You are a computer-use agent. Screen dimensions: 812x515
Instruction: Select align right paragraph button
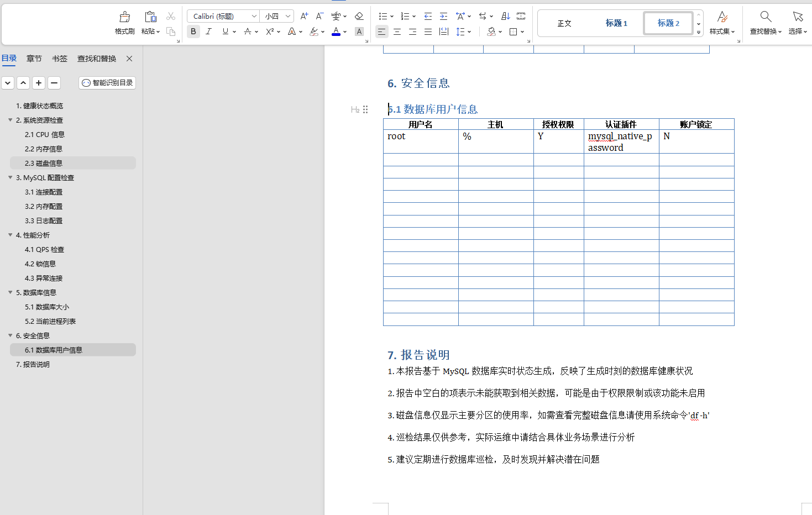tap(412, 31)
